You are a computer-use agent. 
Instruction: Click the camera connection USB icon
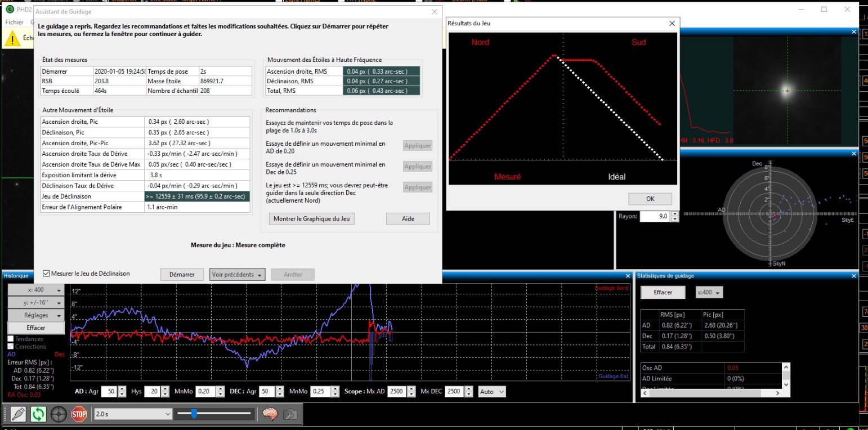19,414
